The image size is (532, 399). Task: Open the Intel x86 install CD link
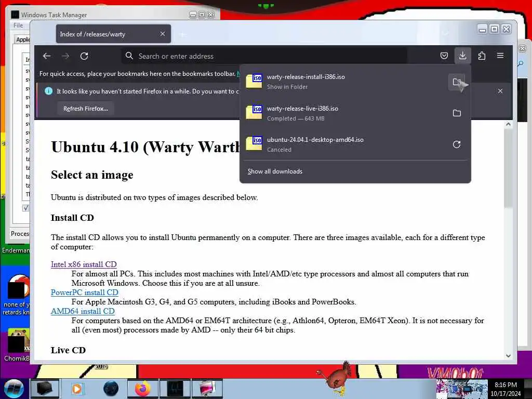[84, 264]
